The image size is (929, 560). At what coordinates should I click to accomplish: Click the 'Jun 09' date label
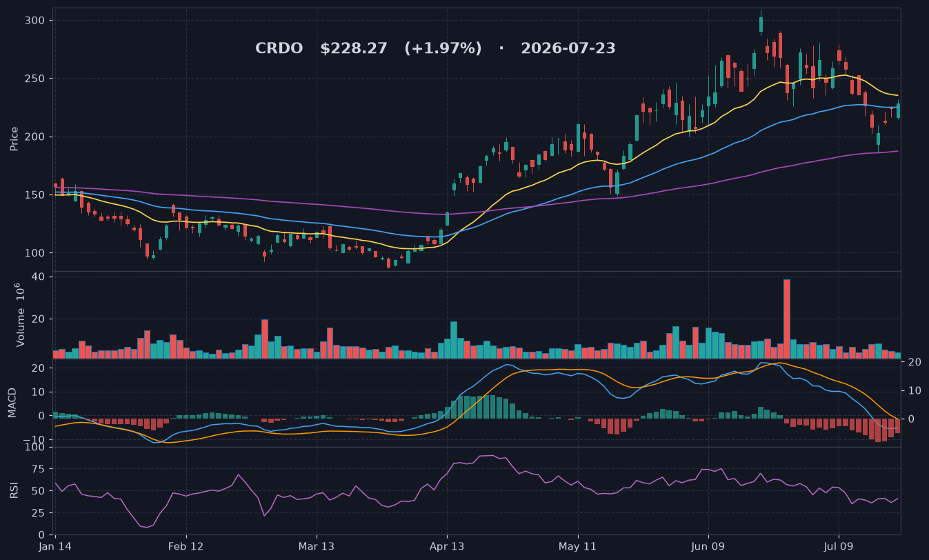pos(708,546)
